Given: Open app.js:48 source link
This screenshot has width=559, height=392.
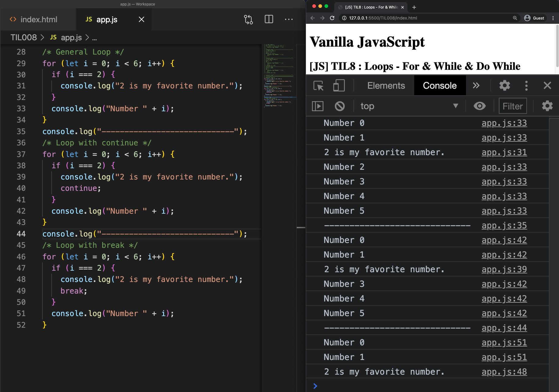Looking at the screenshot, I should coord(504,372).
